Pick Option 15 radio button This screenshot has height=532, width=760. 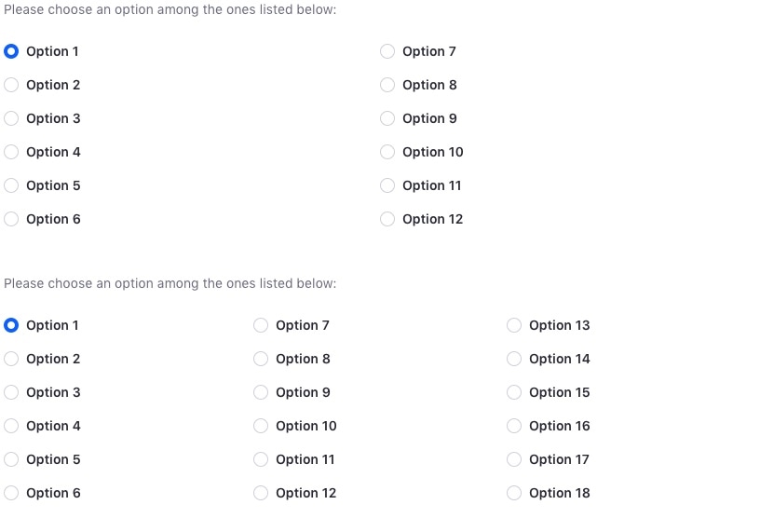[x=514, y=392]
